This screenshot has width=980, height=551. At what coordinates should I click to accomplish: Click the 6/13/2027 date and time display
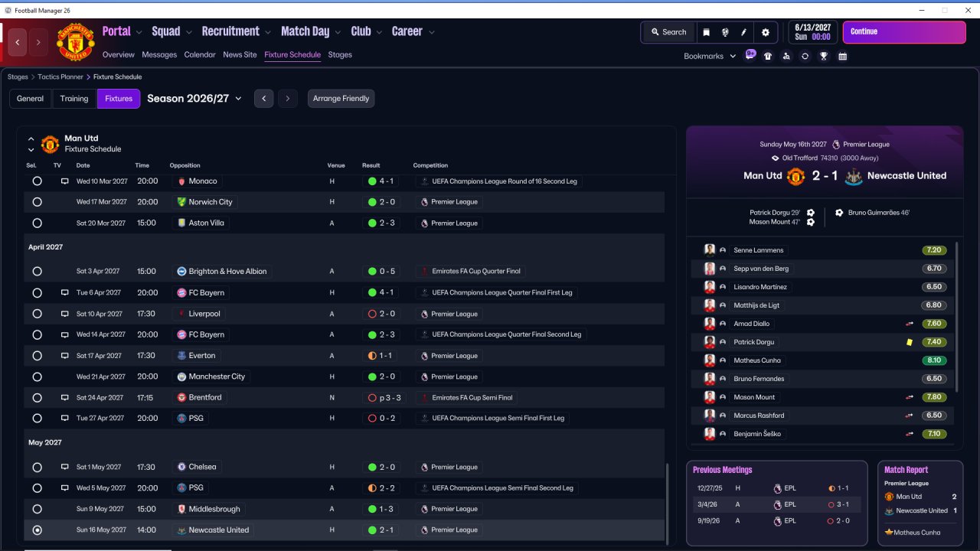(812, 32)
